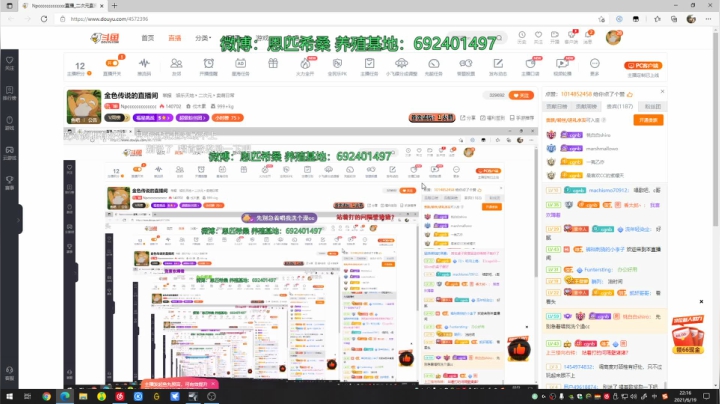Switch to the 贵宾(1187) tab
Screen dimensions: 720x404
tap(619, 107)
